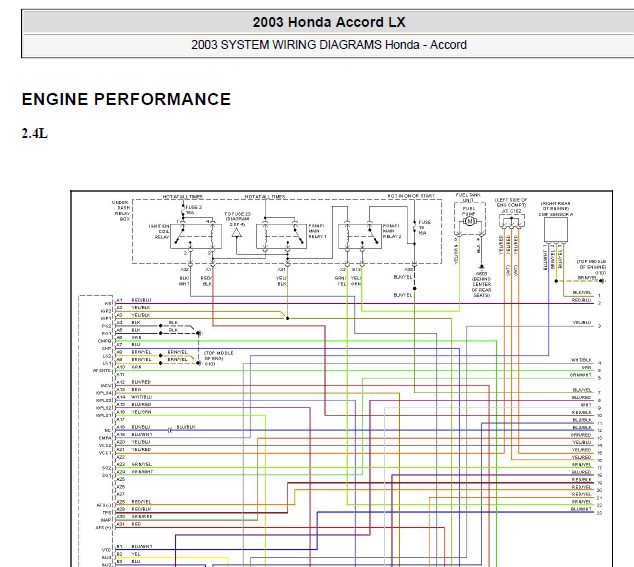This screenshot has height=567, width=634.
Task: Click pin A29 'RED/BLK' wire label
Action: (141, 509)
